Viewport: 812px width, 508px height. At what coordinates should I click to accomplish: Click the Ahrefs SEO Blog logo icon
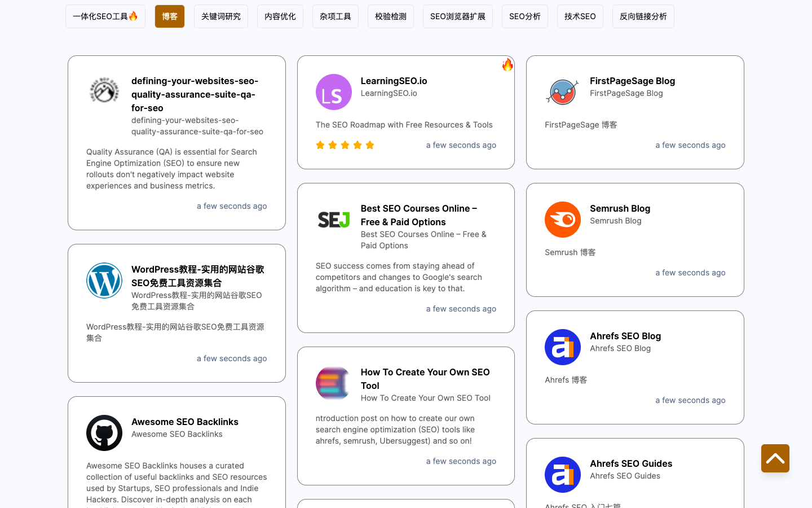click(562, 347)
